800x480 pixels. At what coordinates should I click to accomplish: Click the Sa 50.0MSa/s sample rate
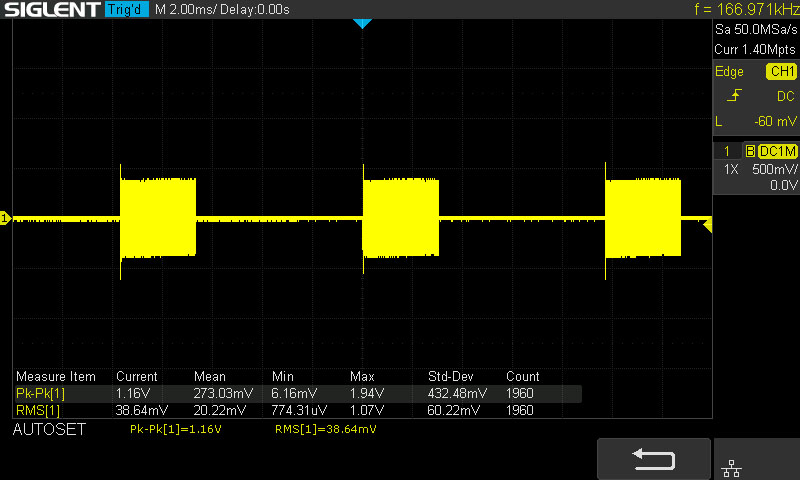click(756, 30)
